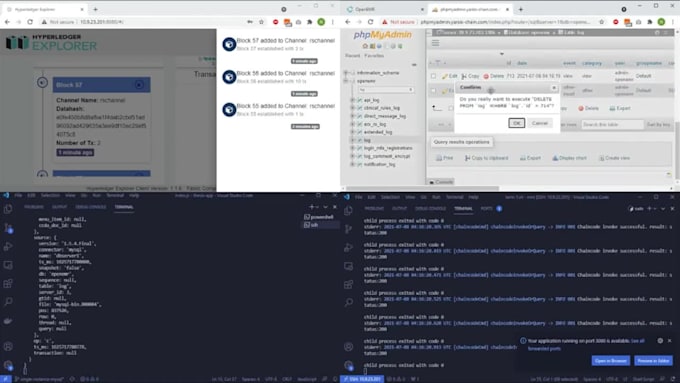
Task: Switch to PROBLEMS tab in left VS Code
Action: (34, 207)
